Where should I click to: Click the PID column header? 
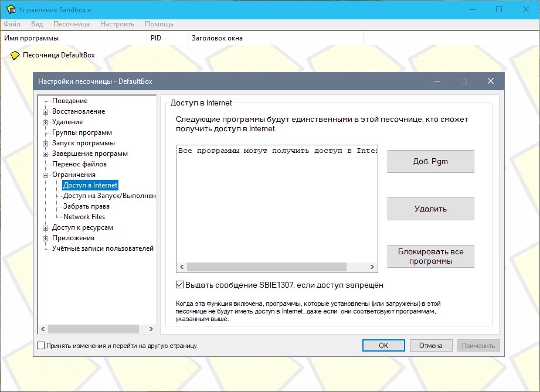[x=167, y=38]
